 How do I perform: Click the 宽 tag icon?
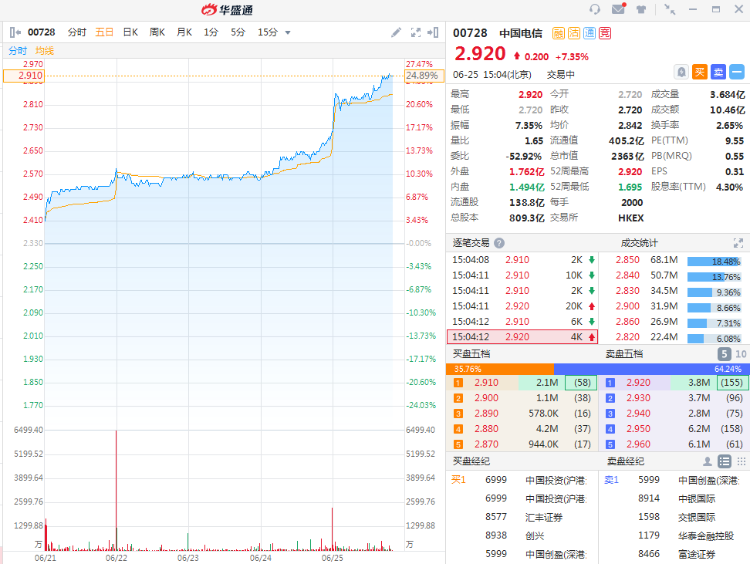tap(605, 33)
